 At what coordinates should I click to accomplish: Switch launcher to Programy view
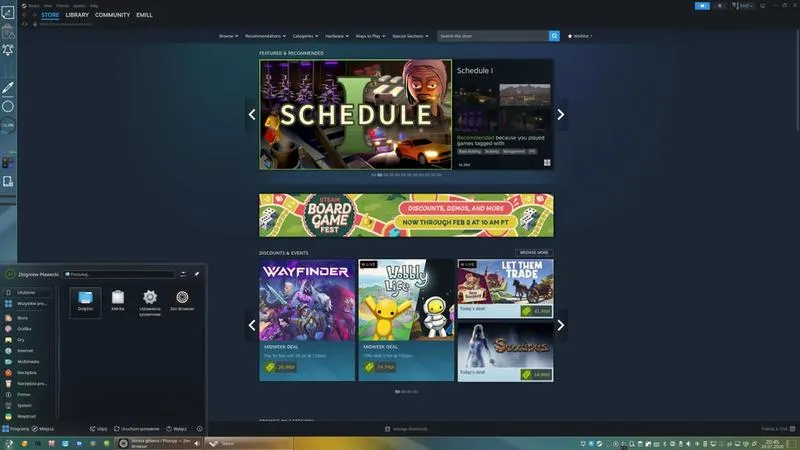tap(15, 429)
